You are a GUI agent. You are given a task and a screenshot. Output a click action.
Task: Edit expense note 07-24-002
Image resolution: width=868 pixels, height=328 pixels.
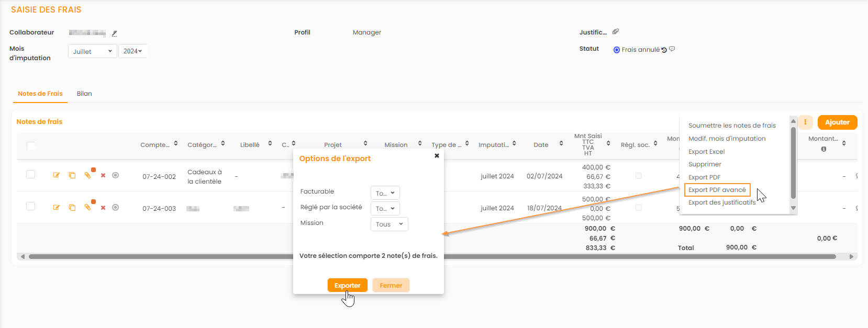pos(57,175)
